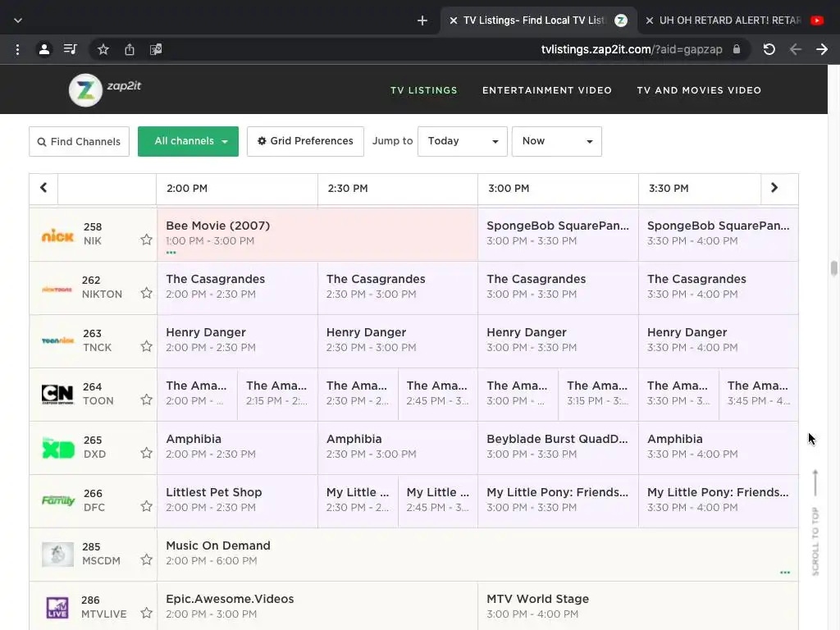Bookmark this page with the star icon
This screenshot has height=630, width=840.
[x=103, y=50]
